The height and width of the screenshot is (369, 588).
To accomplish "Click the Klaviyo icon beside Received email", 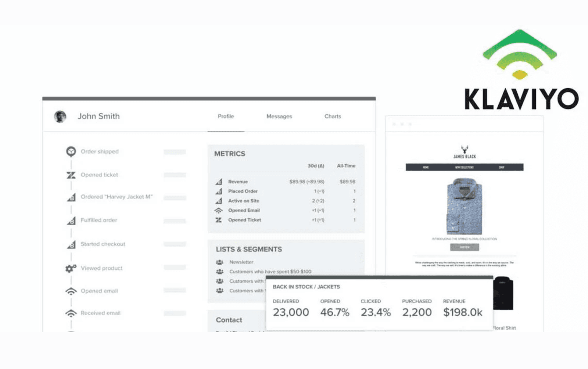I will tap(71, 313).
